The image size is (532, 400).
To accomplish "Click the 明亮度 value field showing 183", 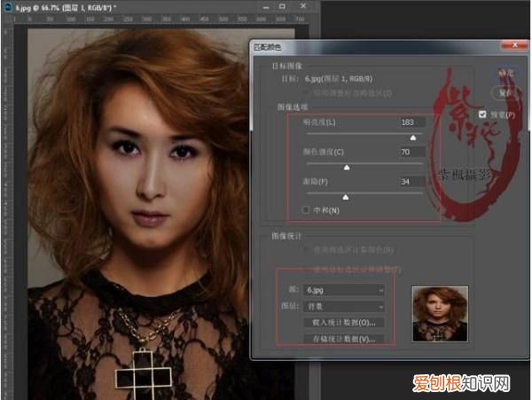I will pyautogui.click(x=412, y=122).
